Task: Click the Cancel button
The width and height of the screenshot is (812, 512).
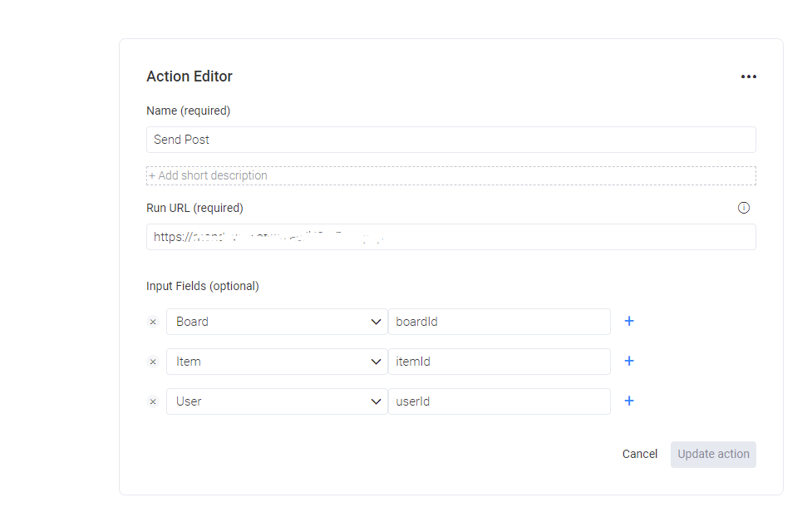Action: click(x=640, y=454)
